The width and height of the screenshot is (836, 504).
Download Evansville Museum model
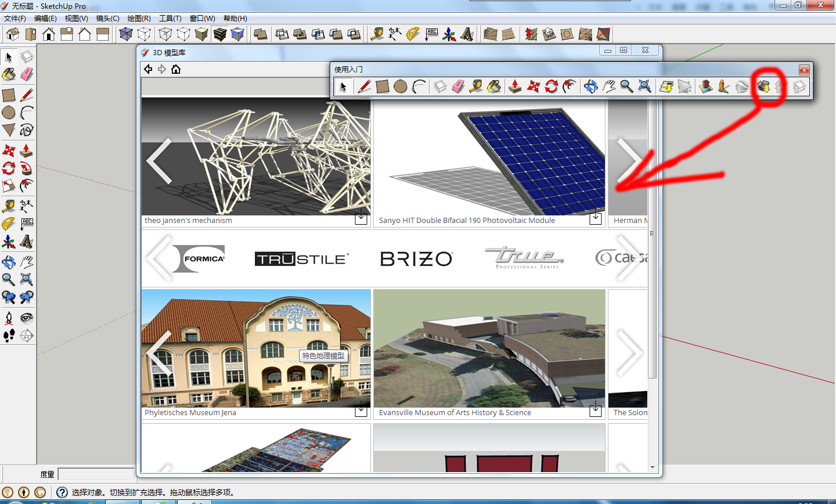[x=596, y=410]
